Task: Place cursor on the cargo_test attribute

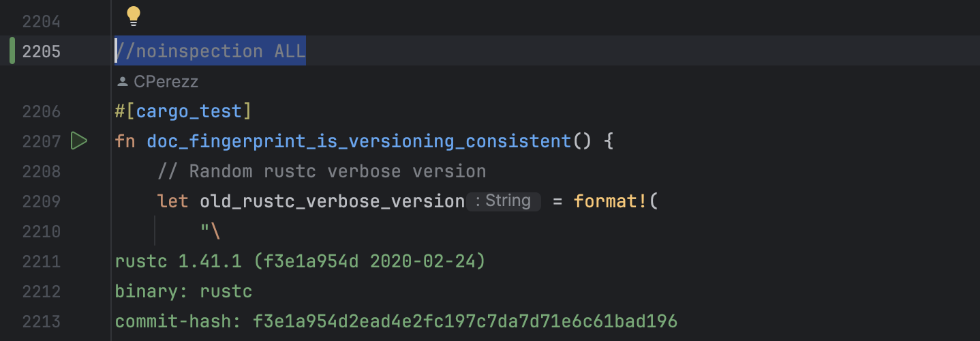Action: tap(189, 111)
